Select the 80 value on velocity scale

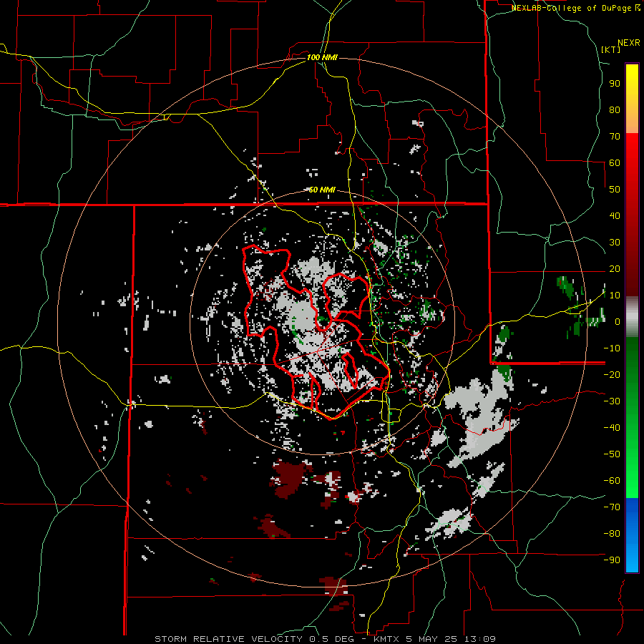pos(615,110)
